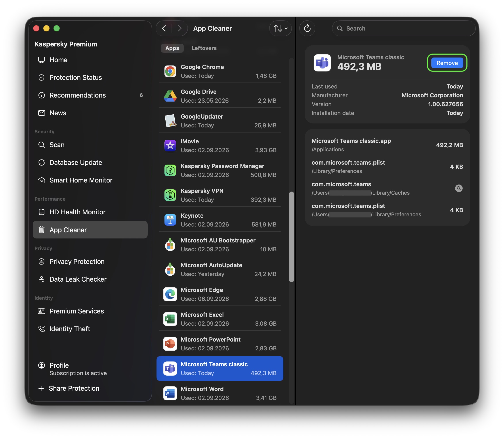Click the Remove button

(447, 63)
